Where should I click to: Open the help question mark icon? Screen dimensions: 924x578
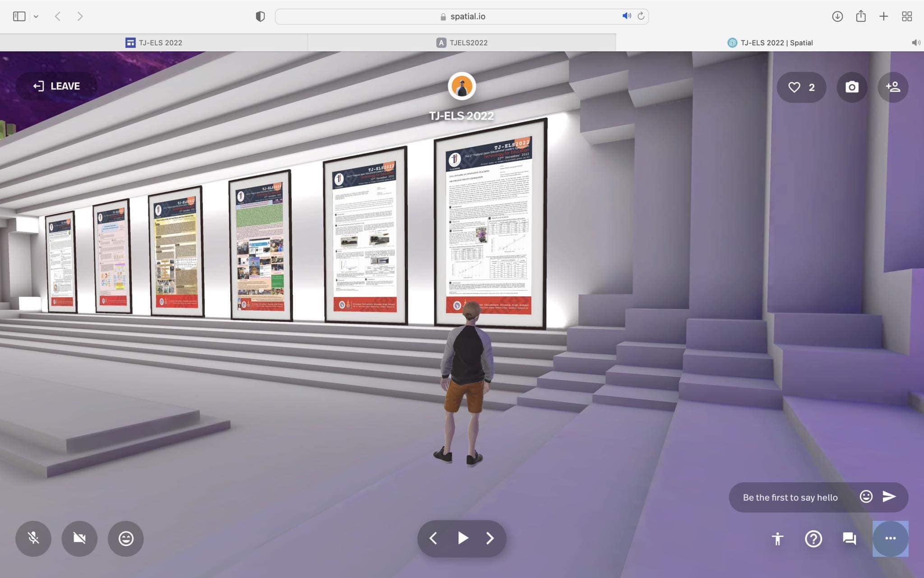pos(813,539)
